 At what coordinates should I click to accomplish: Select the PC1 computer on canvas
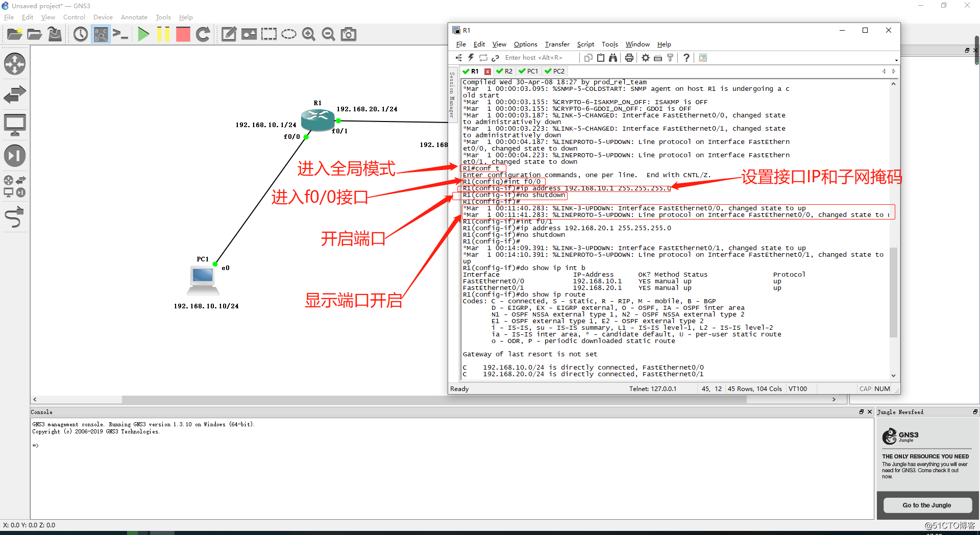pyautogui.click(x=203, y=281)
